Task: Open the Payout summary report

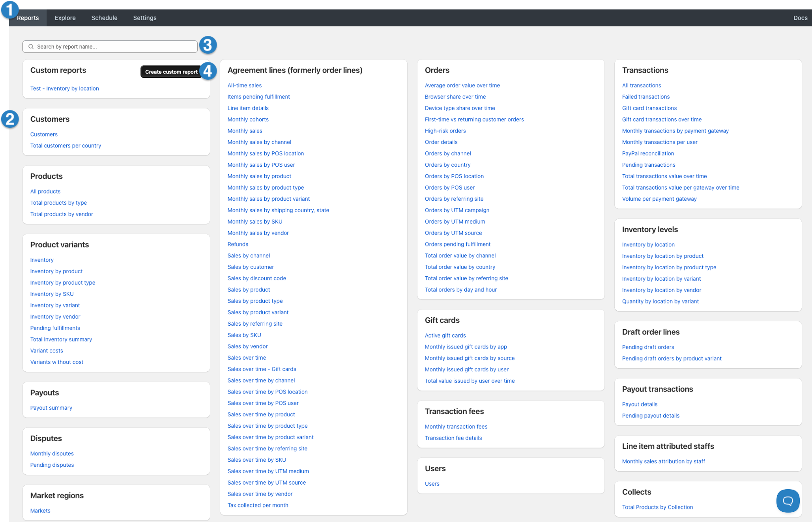Action: click(x=51, y=408)
